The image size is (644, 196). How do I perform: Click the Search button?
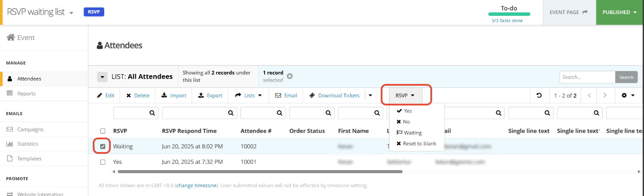click(626, 77)
